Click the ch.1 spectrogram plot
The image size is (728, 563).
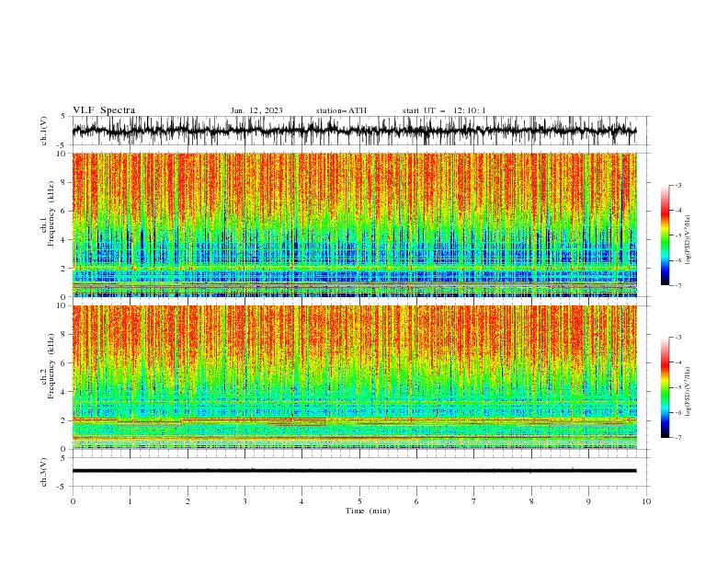coord(355,224)
